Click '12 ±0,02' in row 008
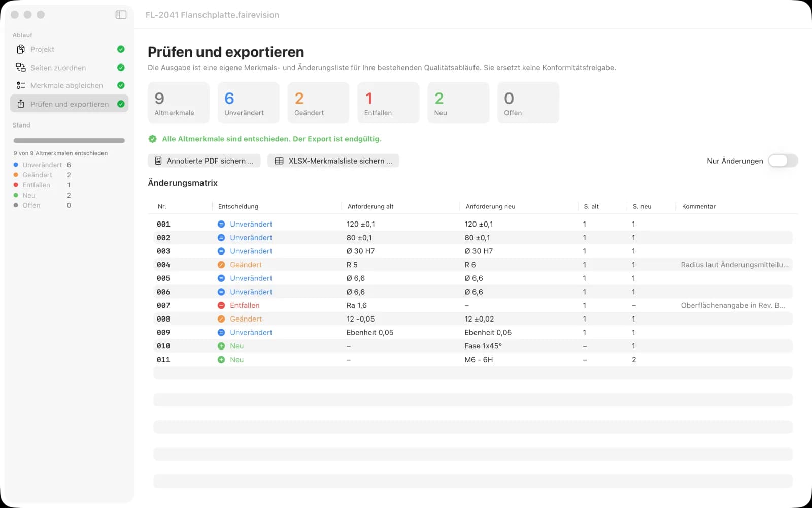812x508 pixels. (x=479, y=319)
